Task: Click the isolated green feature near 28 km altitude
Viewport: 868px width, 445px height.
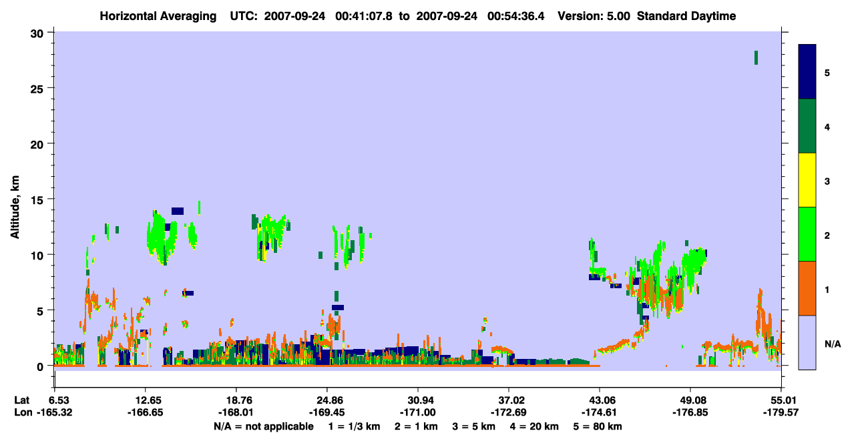Action: (x=756, y=58)
